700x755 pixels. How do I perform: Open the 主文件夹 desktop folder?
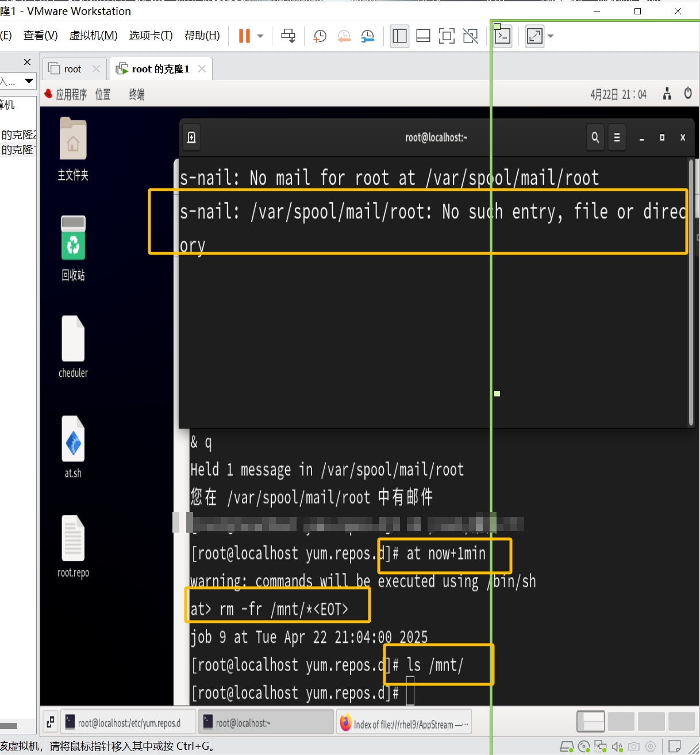click(73, 149)
